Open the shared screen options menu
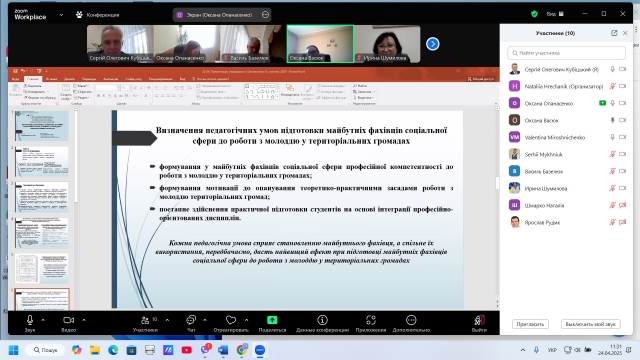640x360 pixels. [265, 15]
